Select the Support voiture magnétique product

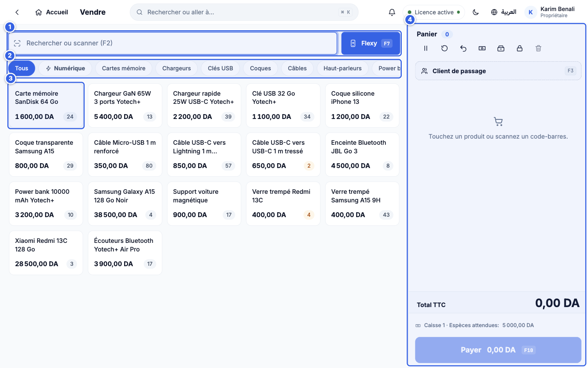click(204, 204)
